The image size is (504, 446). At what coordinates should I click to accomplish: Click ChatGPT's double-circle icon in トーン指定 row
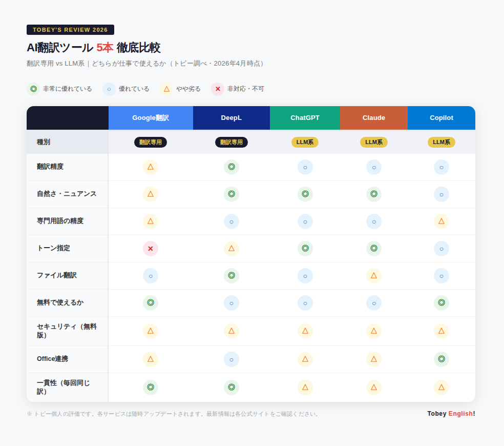click(305, 249)
